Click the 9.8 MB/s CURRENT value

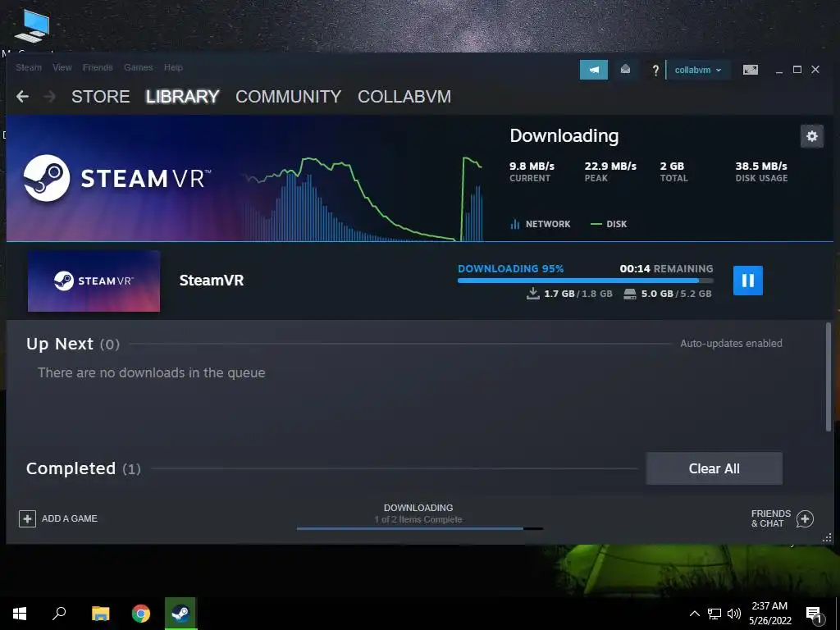[x=532, y=166]
